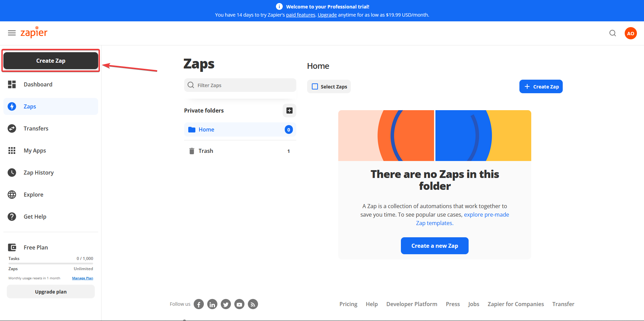
Task: Click the Dashboard grid icon
Action: click(x=12, y=84)
